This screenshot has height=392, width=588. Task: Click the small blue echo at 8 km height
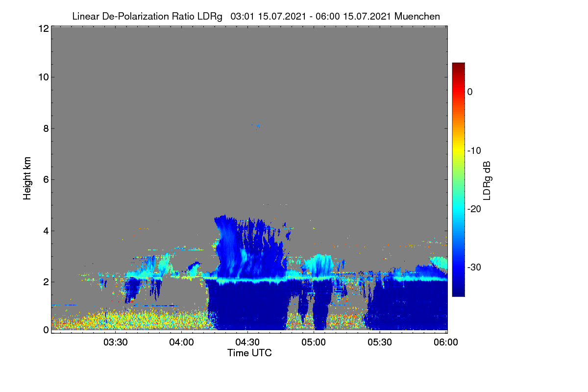256,126
